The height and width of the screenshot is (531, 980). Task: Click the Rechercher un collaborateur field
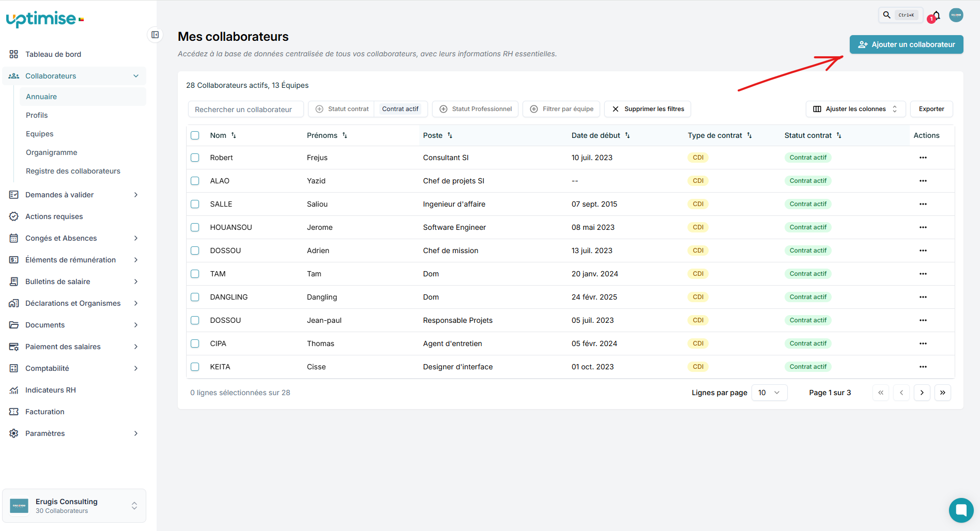(246, 110)
